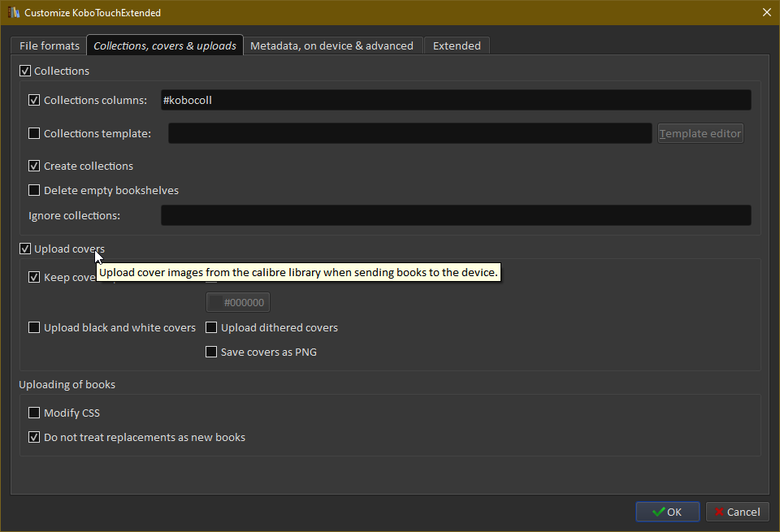Image resolution: width=780 pixels, height=532 pixels.
Task: Toggle Keep cover aspect ratio checkbox
Action: [x=34, y=277]
